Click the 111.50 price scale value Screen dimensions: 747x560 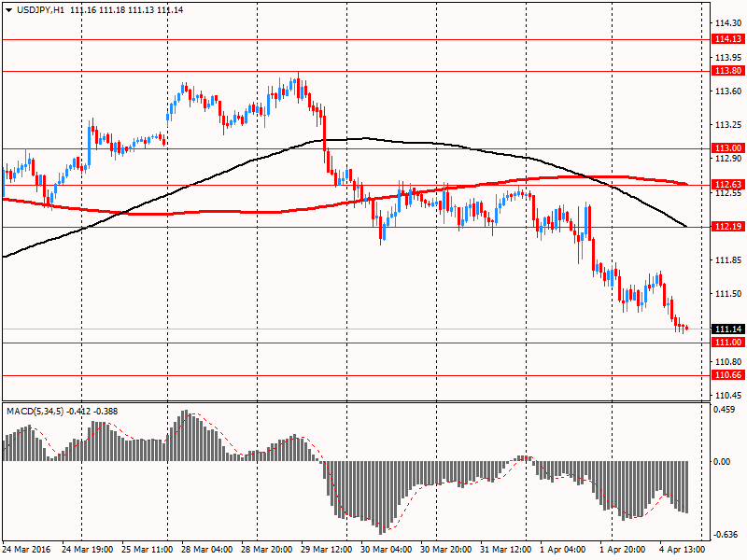click(728, 294)
